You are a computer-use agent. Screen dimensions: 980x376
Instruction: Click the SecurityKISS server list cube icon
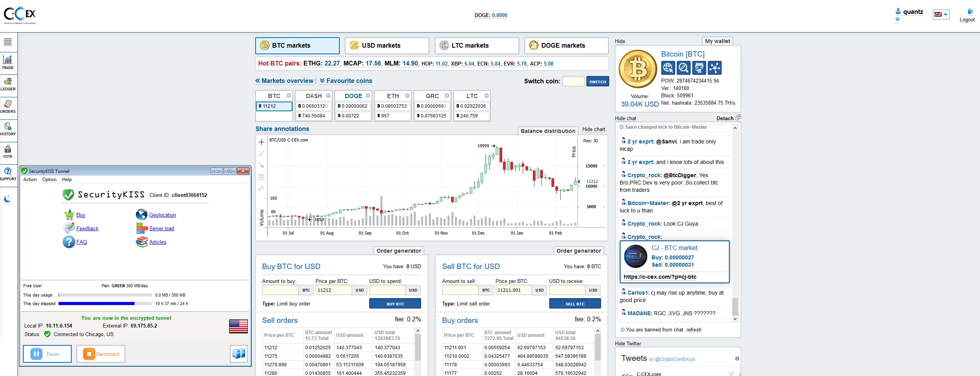click(x=239, y=354)
